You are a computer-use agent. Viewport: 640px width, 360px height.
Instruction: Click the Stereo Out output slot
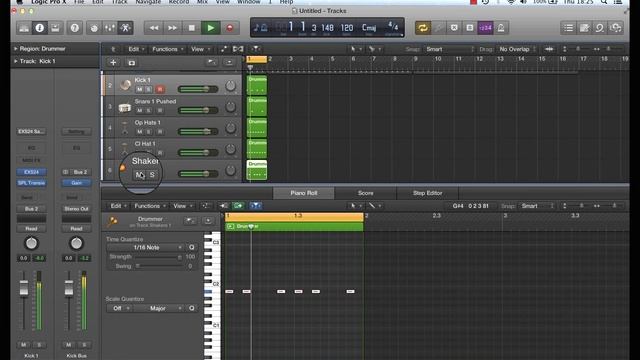76,209
